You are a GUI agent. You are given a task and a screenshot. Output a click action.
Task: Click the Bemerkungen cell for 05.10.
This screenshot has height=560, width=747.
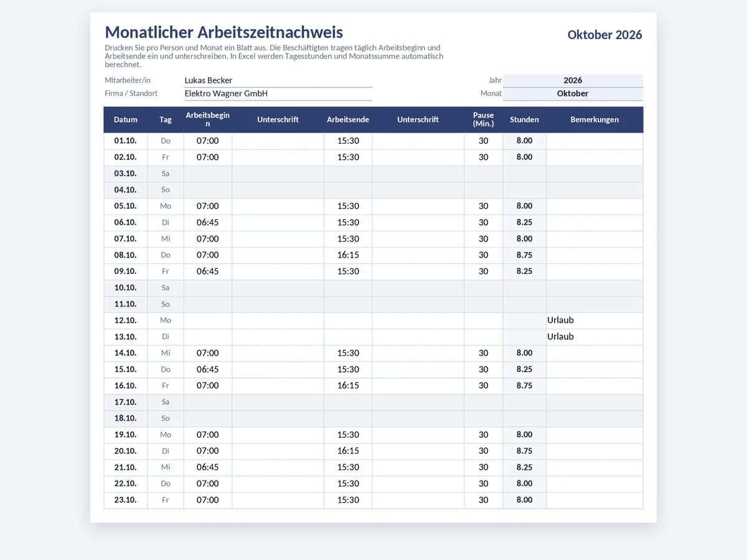click(594, 206)
